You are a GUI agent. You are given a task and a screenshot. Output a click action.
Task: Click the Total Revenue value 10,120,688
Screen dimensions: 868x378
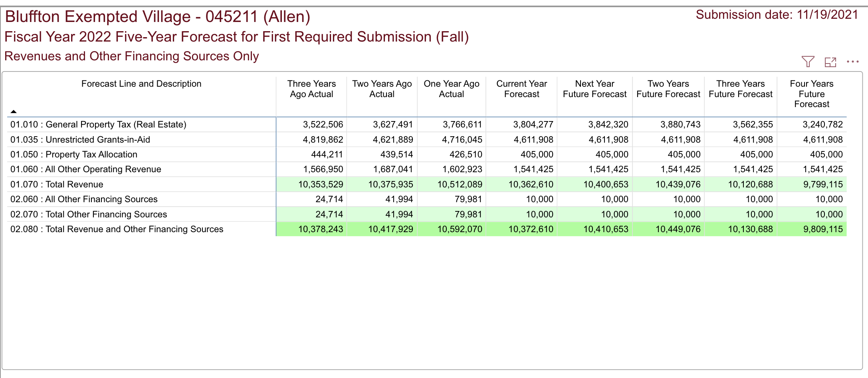click(751, 184)
